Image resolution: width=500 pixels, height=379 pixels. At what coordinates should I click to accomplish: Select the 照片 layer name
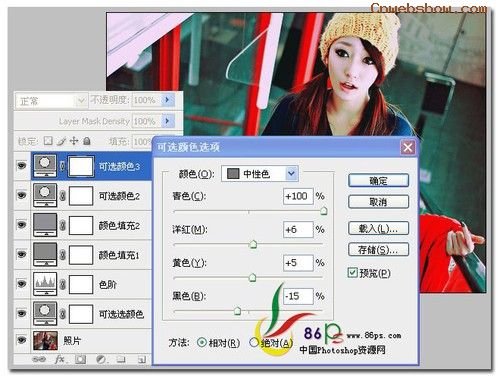click(72, 340)
